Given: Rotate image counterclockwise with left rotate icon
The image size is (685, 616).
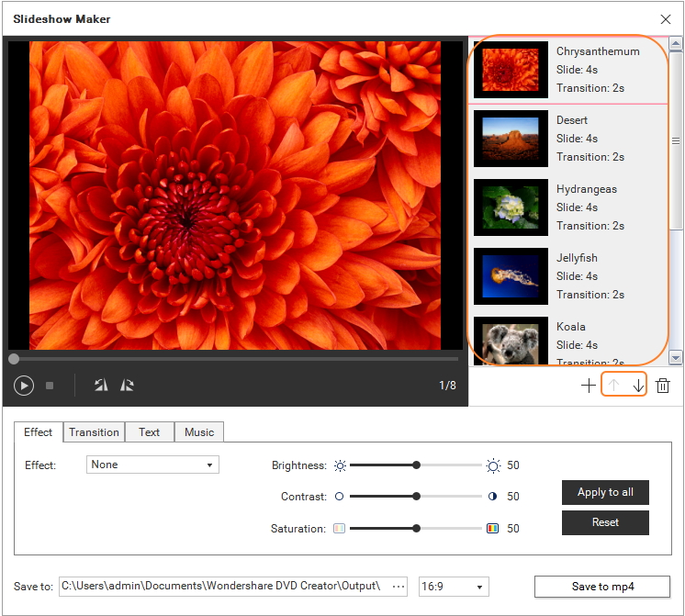Looking at the screenshot, I should pos(101,386).
